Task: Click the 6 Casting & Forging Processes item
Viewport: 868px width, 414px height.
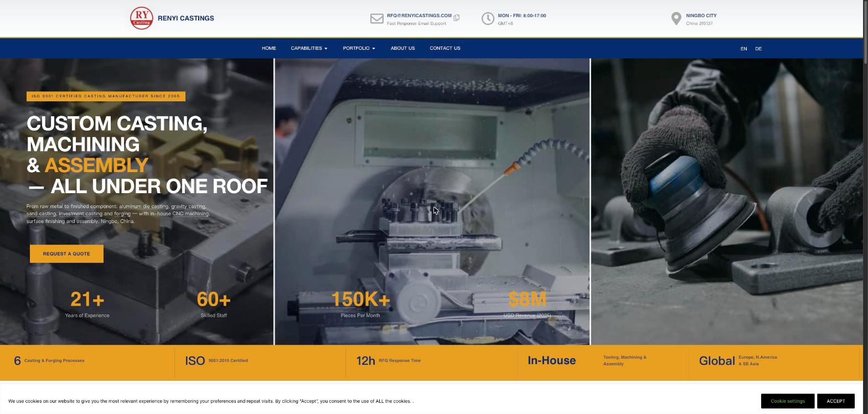Action: pos(49,360)
